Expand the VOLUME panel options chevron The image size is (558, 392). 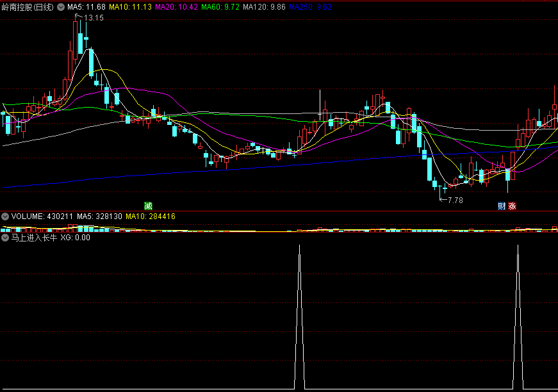pos(5,216)
